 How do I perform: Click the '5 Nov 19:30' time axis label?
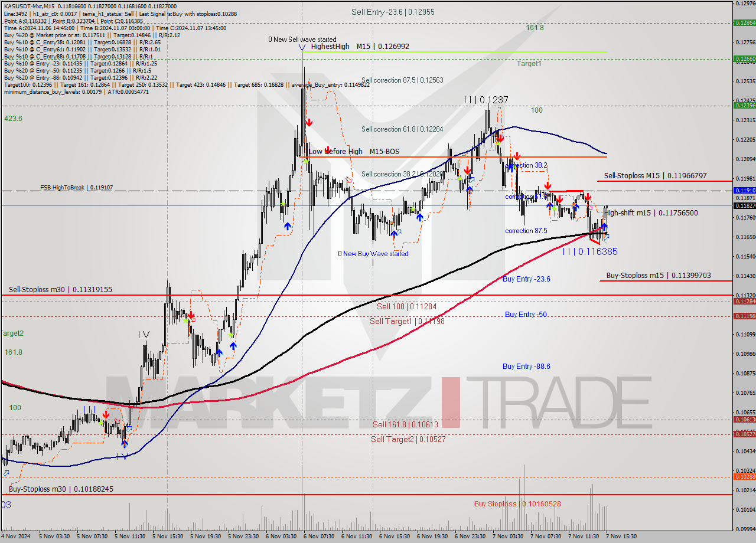(206, 537)
